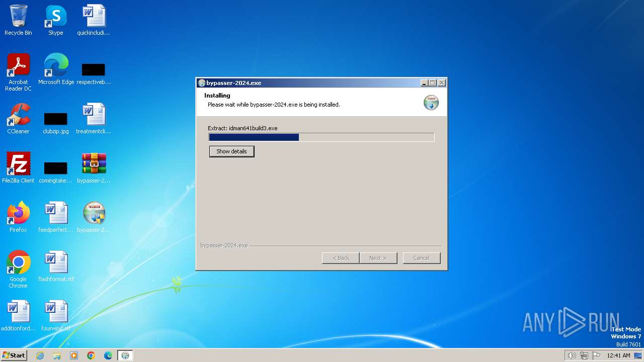Click Chrome icon in the taskbar

[x=91, y=355]
